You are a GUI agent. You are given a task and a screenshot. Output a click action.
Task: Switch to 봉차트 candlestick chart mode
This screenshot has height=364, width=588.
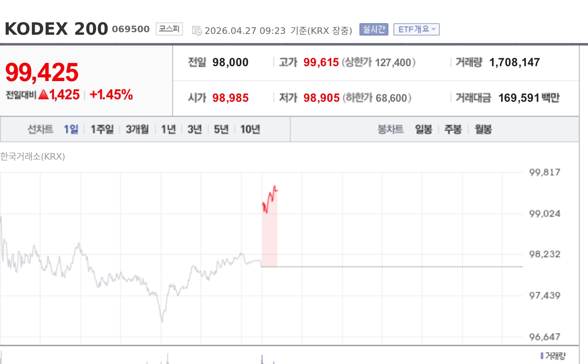coord(390,129)
